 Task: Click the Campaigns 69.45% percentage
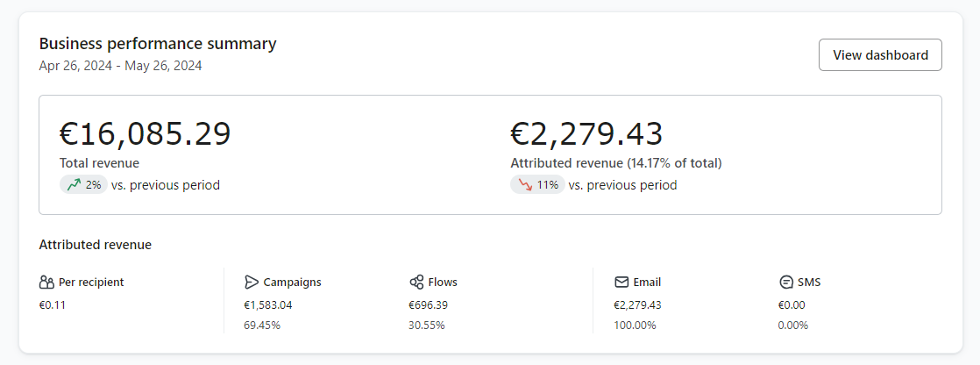tap(262, 326)
